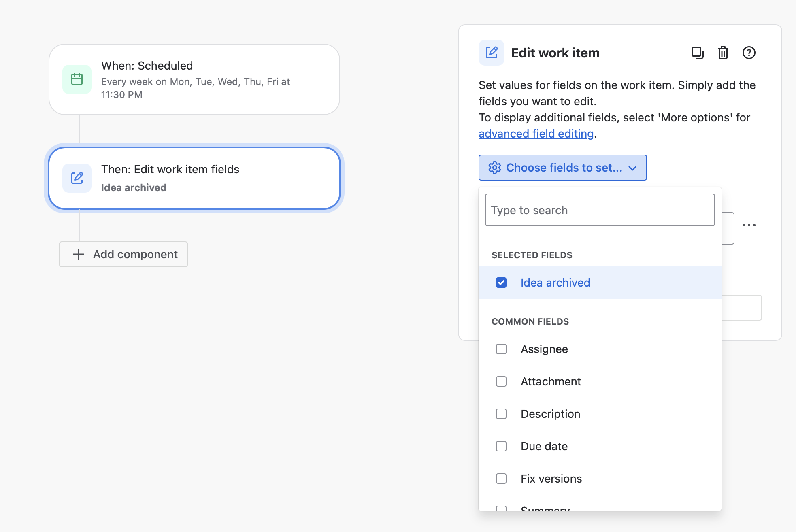Click the SELECTED FIELDS section heading
The image size is (796, 532).
tap(532, 255)
